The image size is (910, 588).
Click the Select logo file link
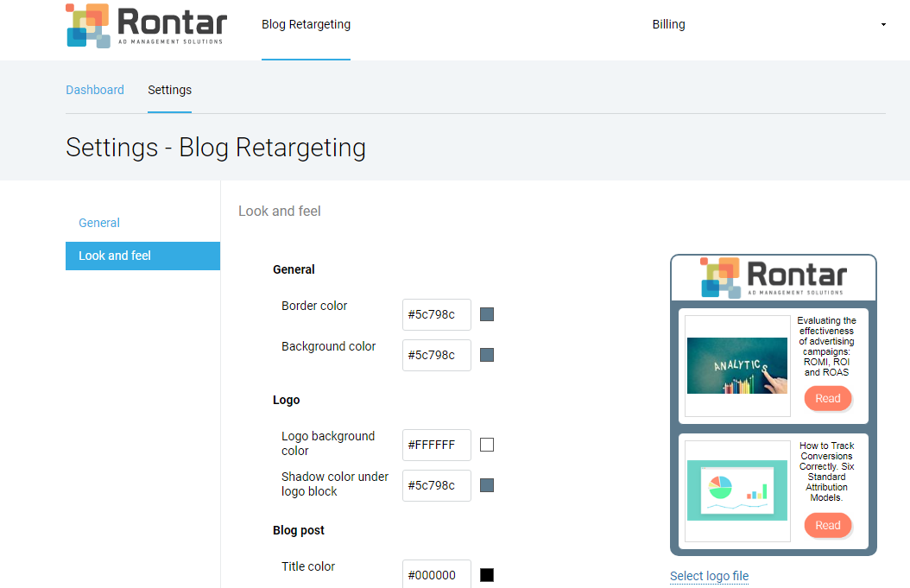click(709, 576)
